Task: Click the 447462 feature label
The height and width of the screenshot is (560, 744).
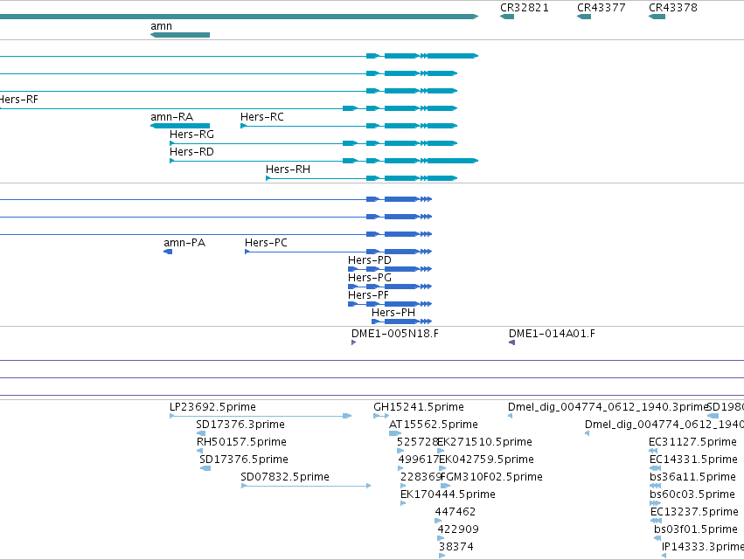Action: point(455,512)
